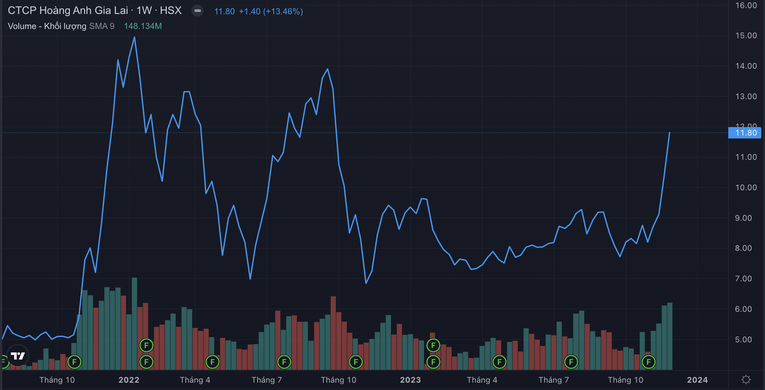Click the lower F event marker near 2023
This screenshot has width=765, height=390.
pos(433,362)
